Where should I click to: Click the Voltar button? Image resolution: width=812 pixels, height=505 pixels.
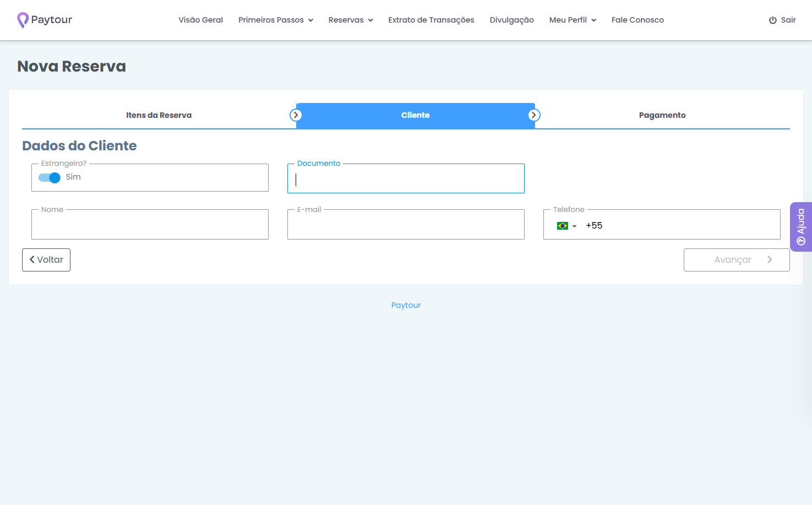46,260
